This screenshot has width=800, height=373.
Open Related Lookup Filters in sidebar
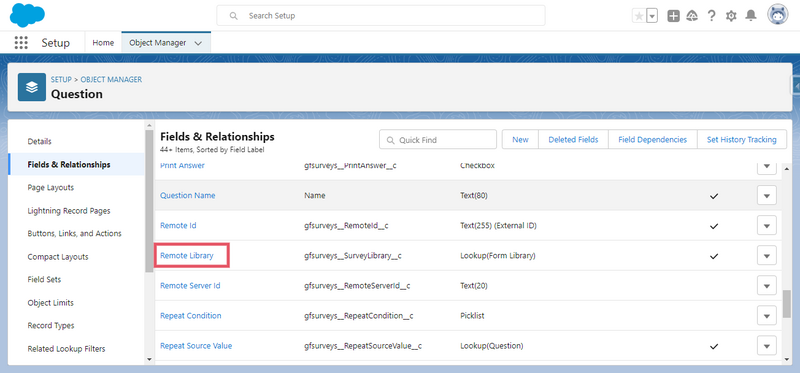click(x=66, y=349)
